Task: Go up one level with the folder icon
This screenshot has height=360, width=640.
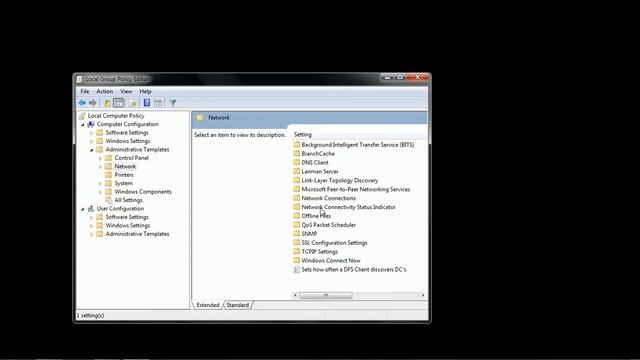Action: [x=107, y=103]
